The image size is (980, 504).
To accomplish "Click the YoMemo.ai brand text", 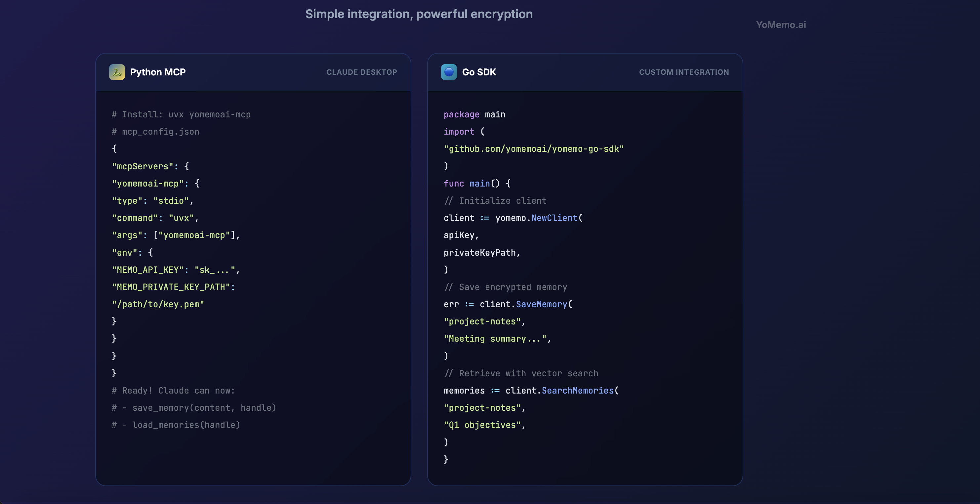I will 781,25.
